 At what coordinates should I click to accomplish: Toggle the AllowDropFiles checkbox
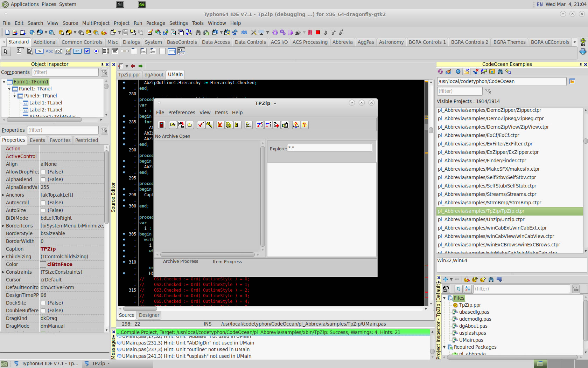pos(43,172)
